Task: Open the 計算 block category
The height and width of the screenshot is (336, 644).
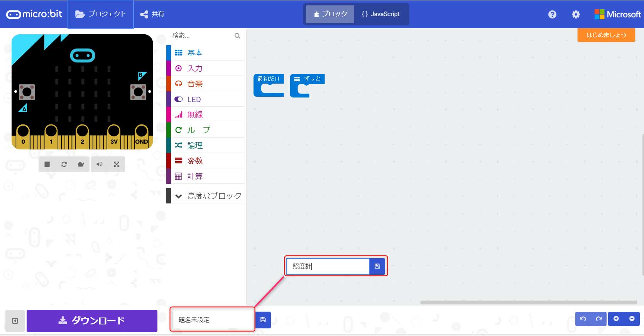Action: coord(206,176)
